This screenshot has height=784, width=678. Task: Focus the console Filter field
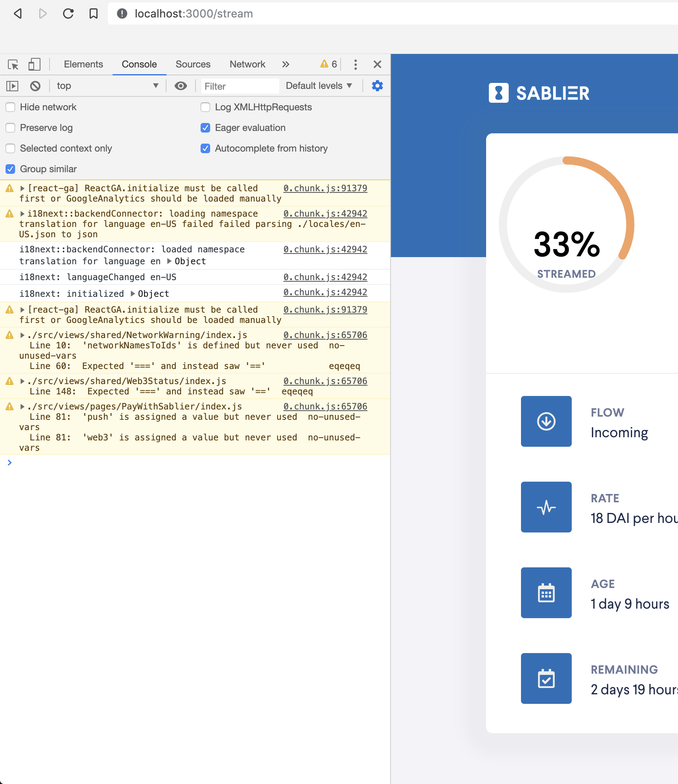click(240, 86)
